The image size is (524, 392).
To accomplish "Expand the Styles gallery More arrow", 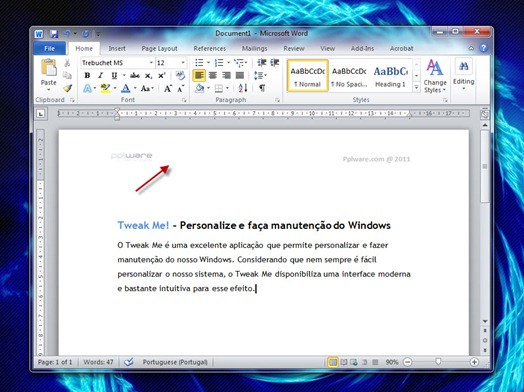I will 416,88.
